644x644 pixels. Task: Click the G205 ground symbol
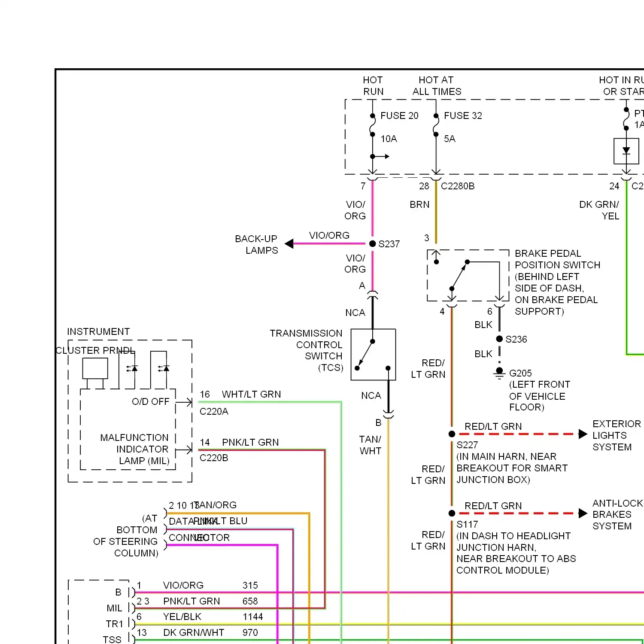point(499,373)
